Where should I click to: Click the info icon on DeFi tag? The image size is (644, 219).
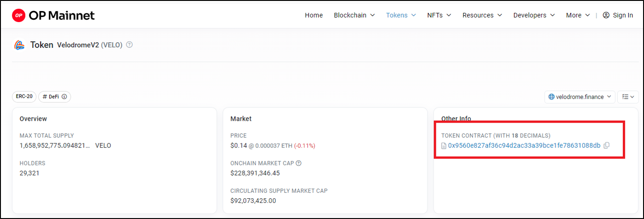[x=64, y=97]
